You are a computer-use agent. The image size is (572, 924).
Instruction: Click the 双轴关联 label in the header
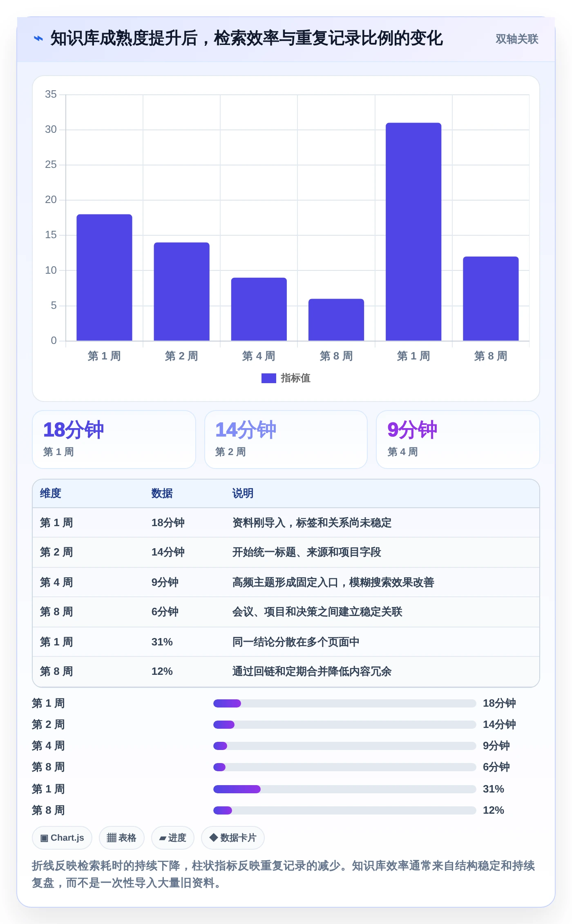517,39
